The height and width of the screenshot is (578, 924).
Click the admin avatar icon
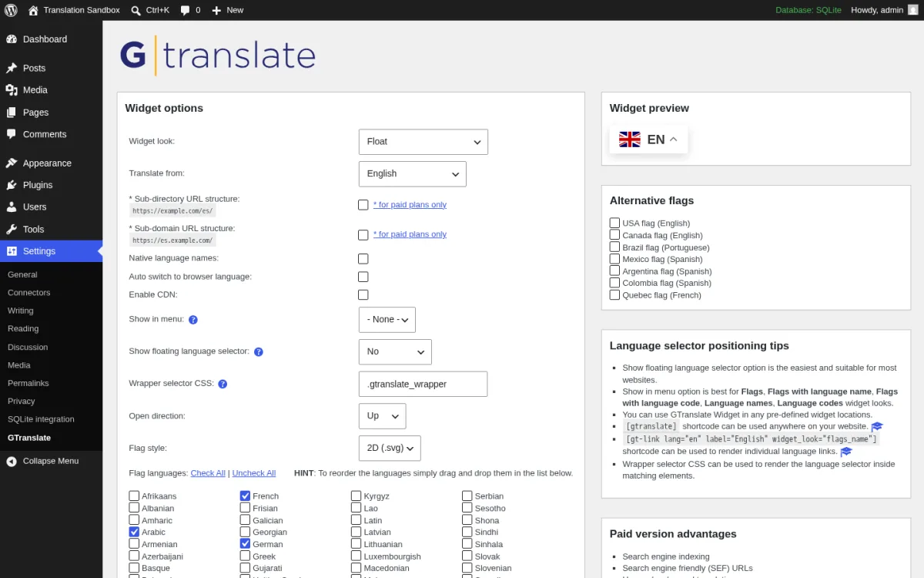point(913,10)
